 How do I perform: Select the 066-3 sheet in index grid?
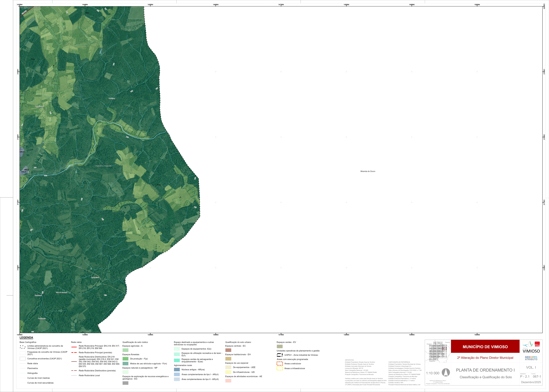(x=436, y=351)
